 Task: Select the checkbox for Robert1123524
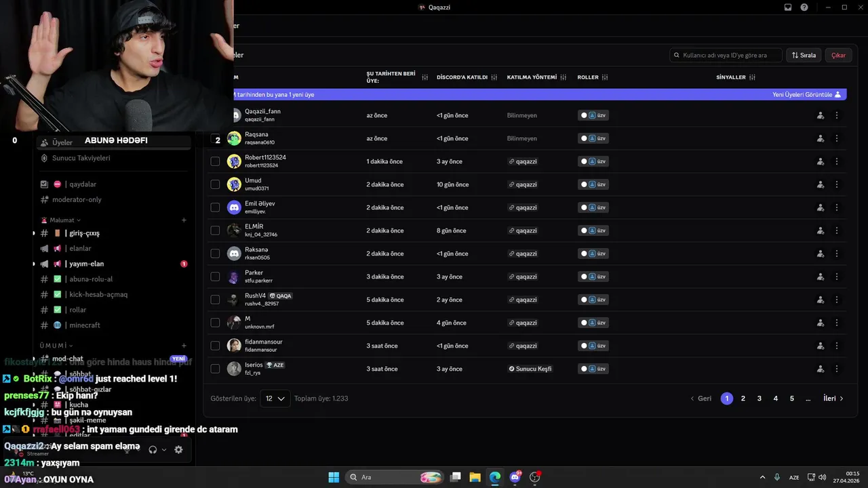215,161
